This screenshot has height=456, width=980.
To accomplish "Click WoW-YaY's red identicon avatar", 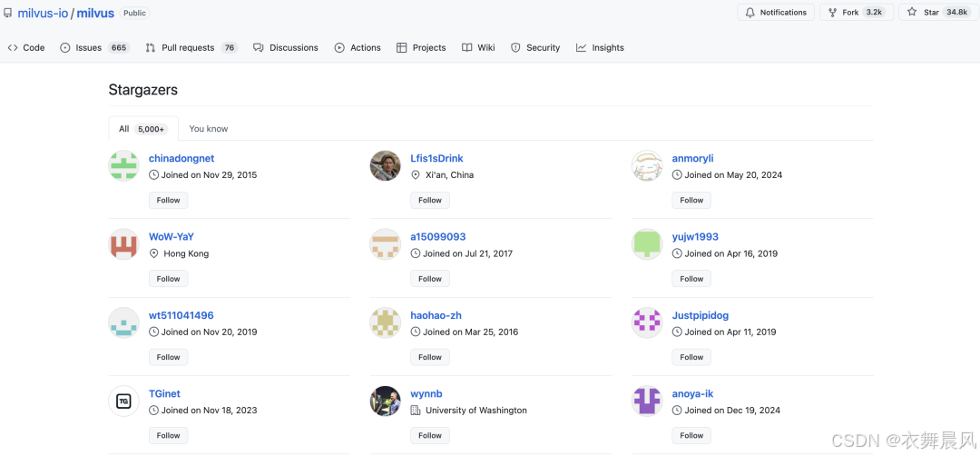I will point(123,244).
